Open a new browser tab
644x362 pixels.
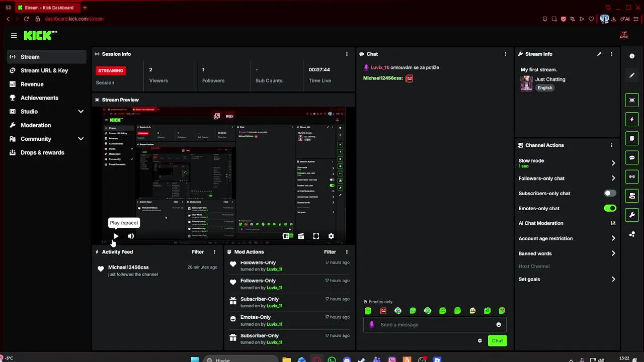pos(85,8)
